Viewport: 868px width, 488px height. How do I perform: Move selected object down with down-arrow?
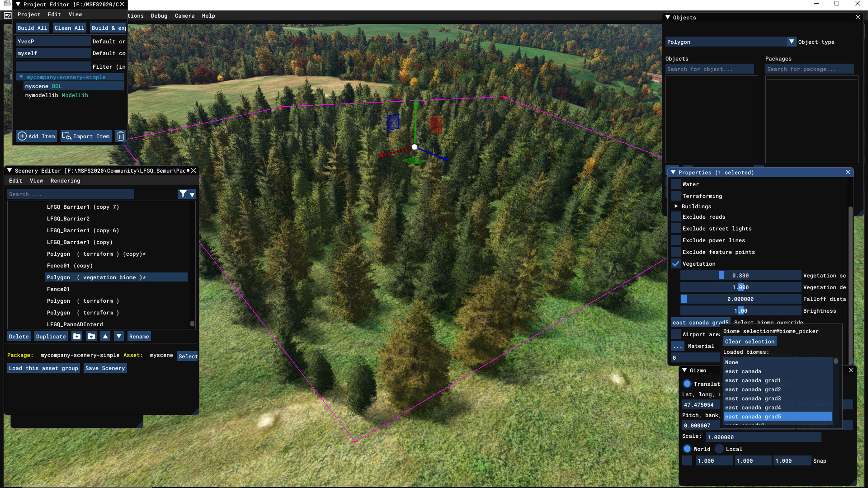[x=119, y=336]
